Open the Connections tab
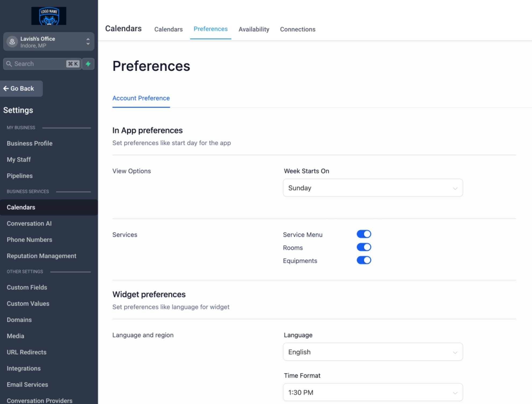Viewport: 532px width, 404px height. click(x=298, y=29)
